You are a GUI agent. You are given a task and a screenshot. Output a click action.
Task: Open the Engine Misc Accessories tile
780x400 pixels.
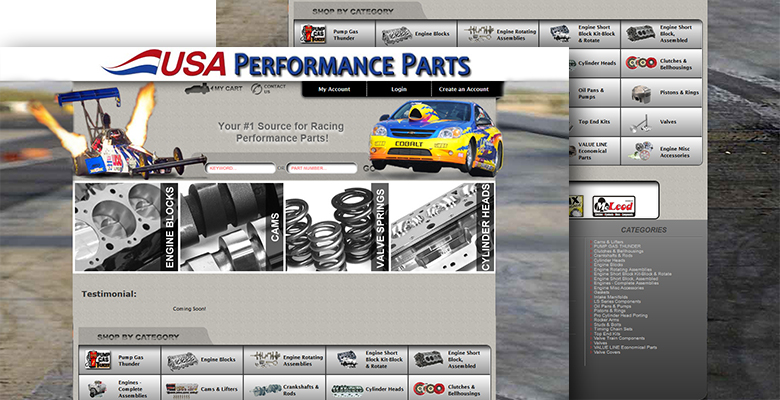[x=662, y=151]
